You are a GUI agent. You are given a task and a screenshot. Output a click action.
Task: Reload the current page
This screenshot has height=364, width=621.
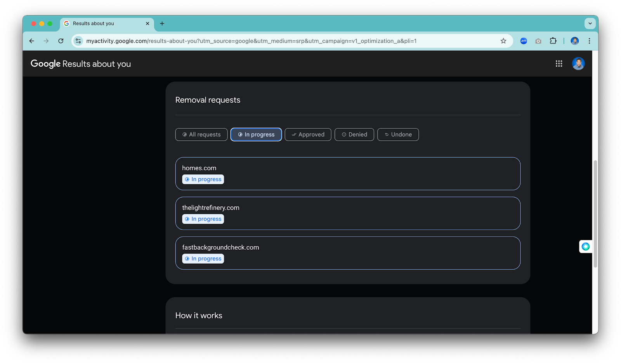pyautogui.click(x=61, y=41)
